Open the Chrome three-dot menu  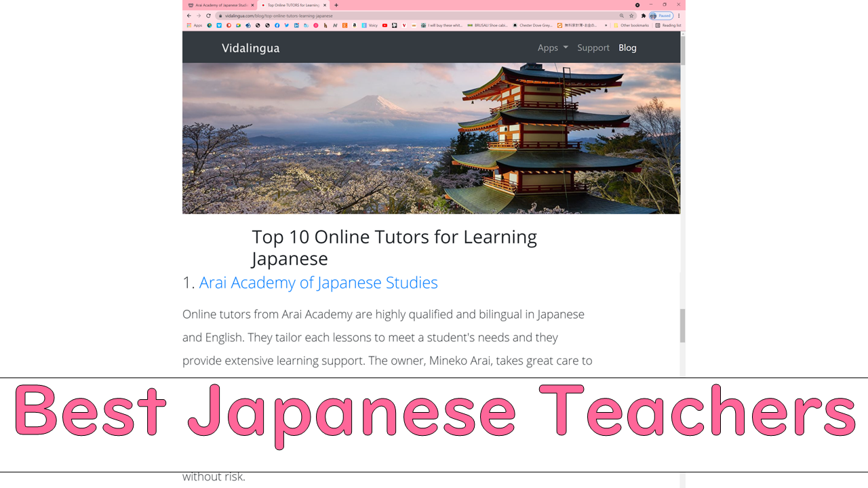pos(679,16)
